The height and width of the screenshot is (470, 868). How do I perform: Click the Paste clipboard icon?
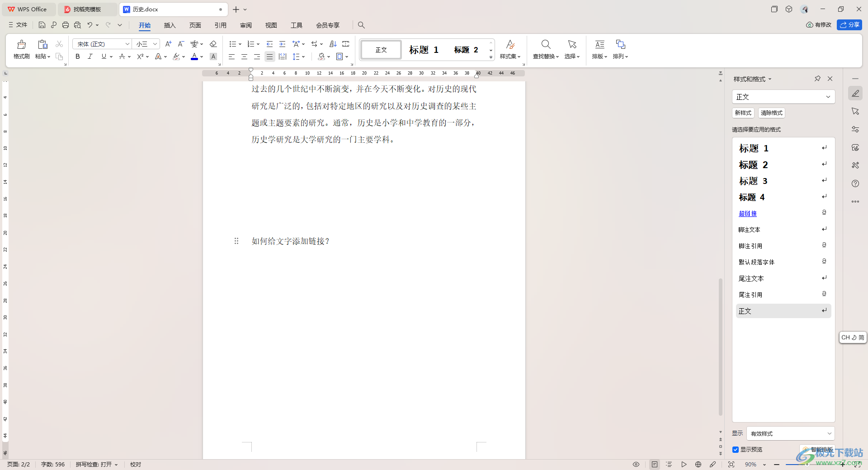pos(42,44)
